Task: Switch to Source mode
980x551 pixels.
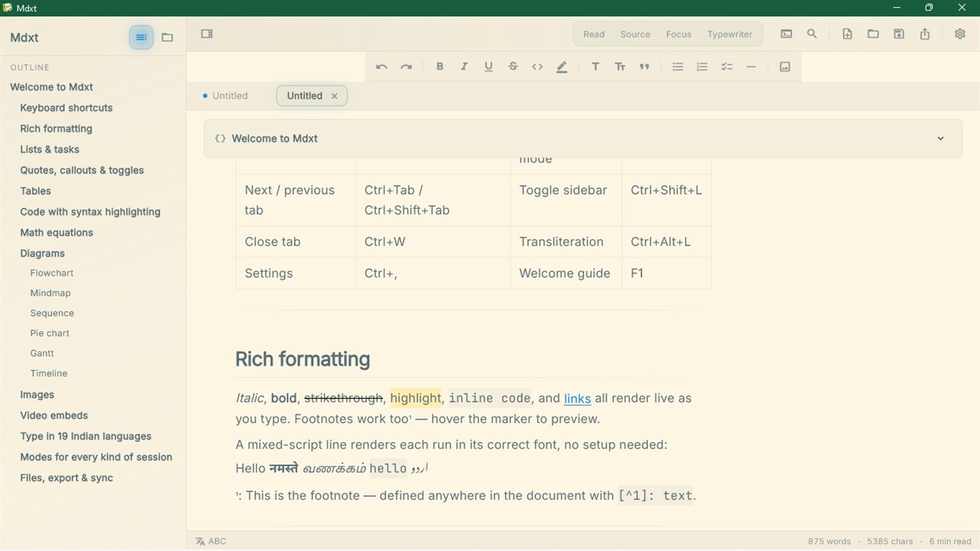Action: click(635, 34)
